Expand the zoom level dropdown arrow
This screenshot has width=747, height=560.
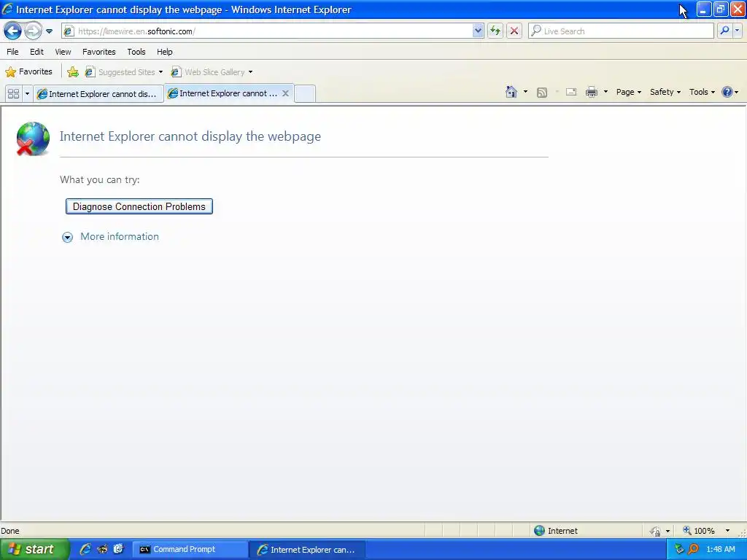727,531
